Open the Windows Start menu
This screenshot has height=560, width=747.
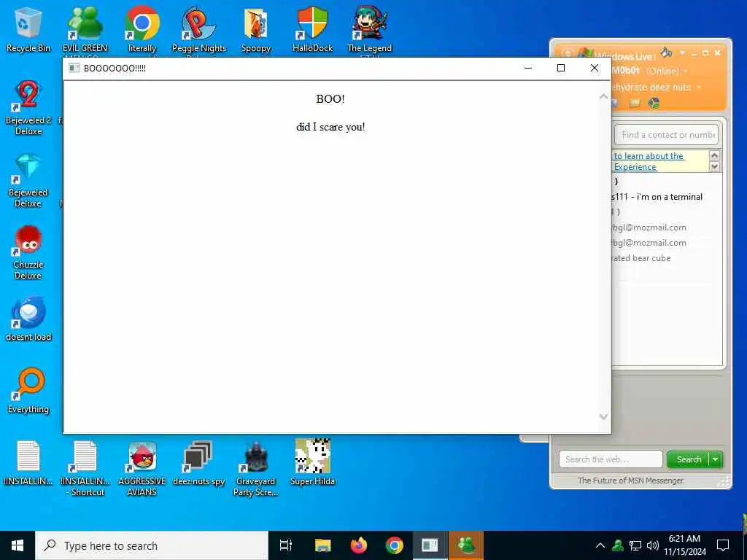click(18, 545)
